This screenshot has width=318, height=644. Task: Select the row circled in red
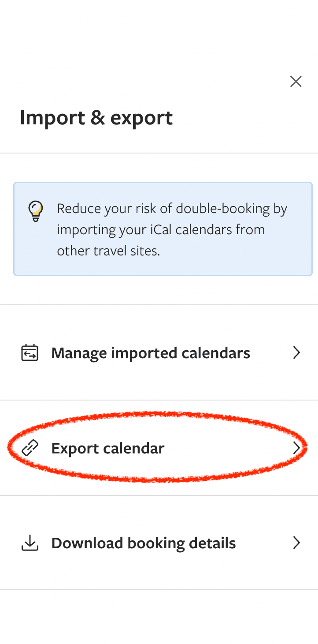[x=159, y=448]
